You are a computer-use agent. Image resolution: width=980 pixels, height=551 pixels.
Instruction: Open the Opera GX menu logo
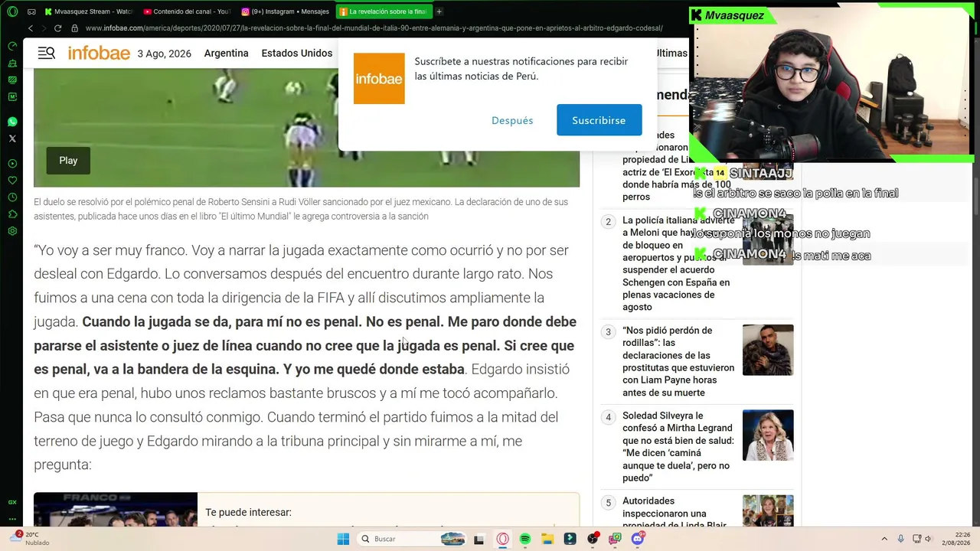pyautogui.click(x=12, y=11)
